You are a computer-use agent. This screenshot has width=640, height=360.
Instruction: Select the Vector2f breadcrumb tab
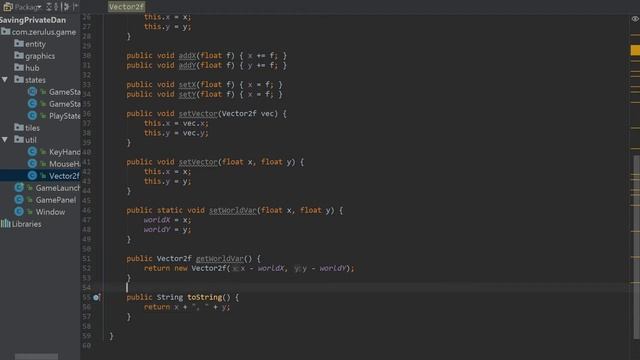[126, 7]
